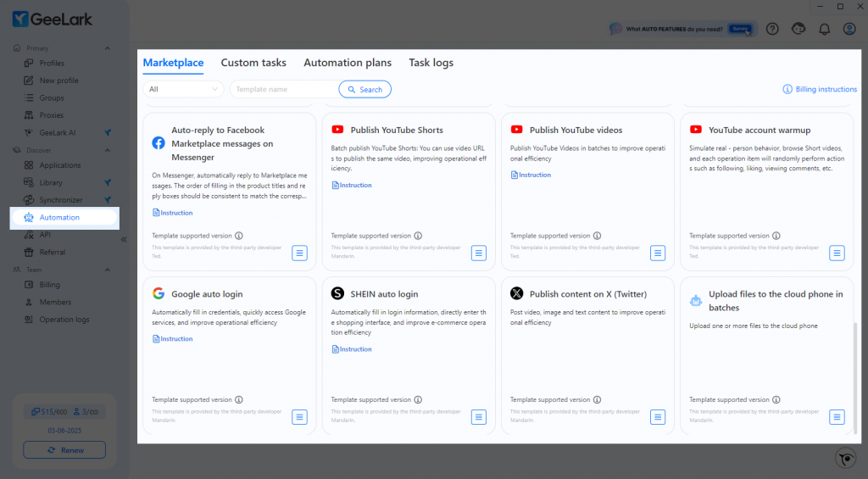Click the GeeLark logo
Image resolution: width=868 pixels, height=479 pixels.
52,19
